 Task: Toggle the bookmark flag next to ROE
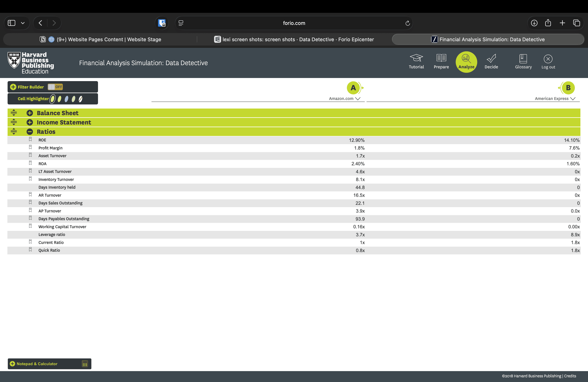[30, 139]
